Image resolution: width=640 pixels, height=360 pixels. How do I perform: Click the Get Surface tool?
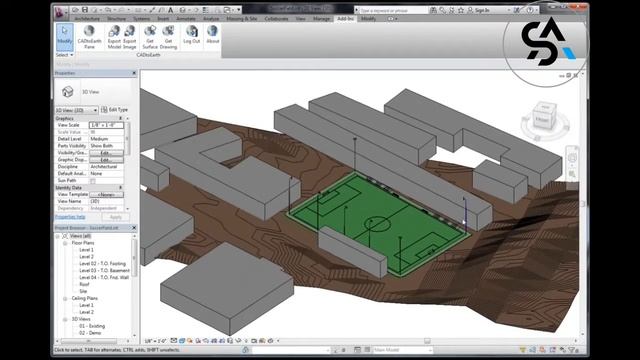coord(150,37)
